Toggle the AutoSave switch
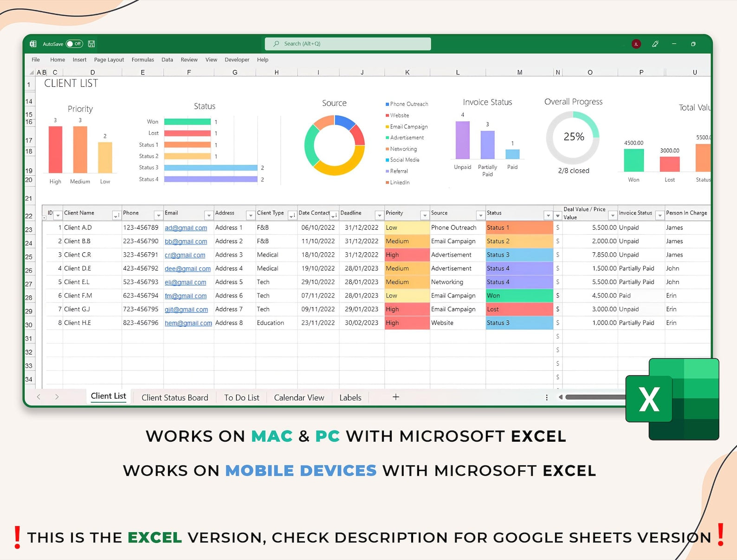 pos(74,44)
